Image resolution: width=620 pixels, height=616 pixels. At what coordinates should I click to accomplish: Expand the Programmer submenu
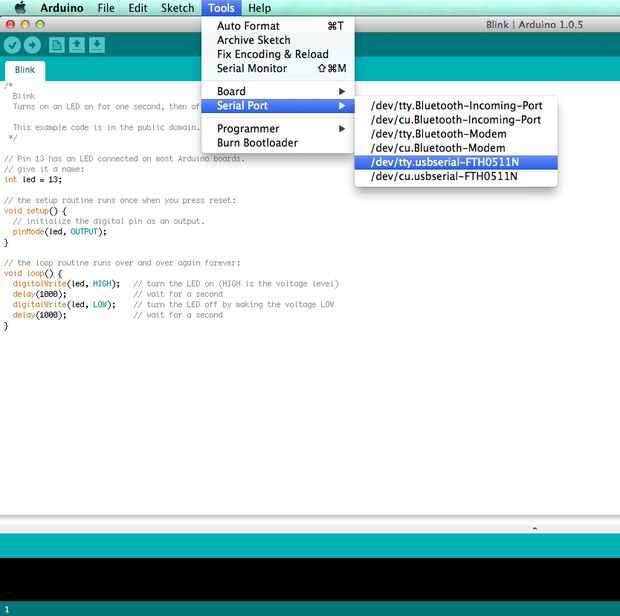coord(278,128)
